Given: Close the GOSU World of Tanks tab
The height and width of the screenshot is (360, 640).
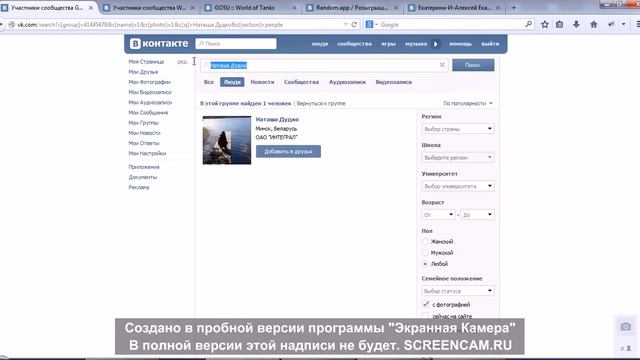Looking at the screenshot, I should (294, 7).
